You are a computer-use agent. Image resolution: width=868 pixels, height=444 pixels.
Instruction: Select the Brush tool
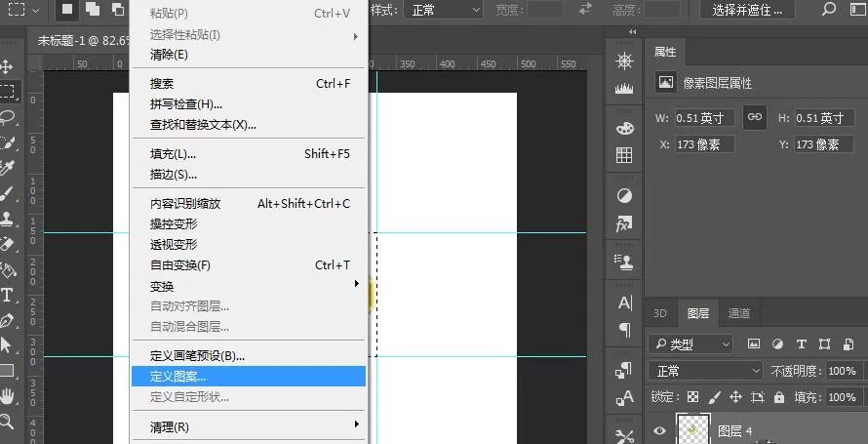click(7, 194)
